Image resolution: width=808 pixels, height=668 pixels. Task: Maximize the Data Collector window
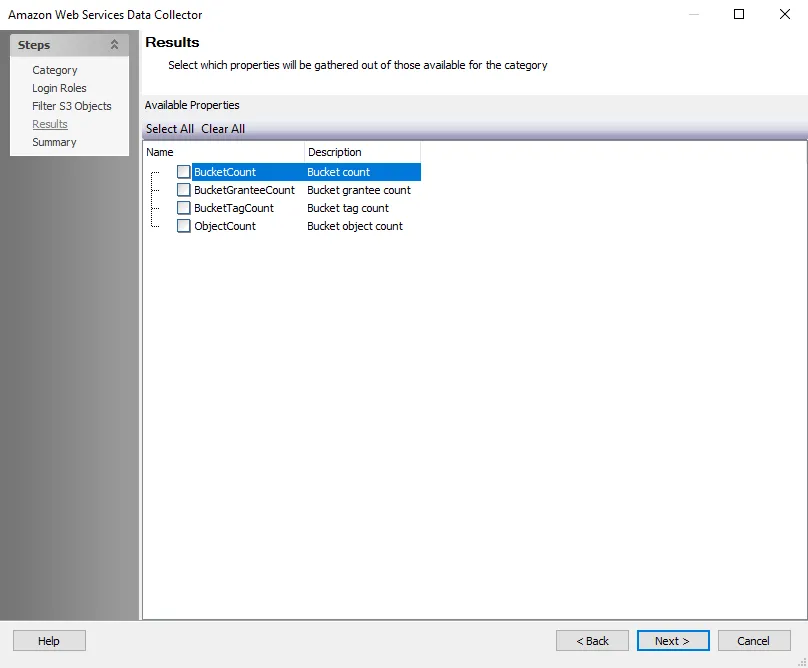(739, 14)
